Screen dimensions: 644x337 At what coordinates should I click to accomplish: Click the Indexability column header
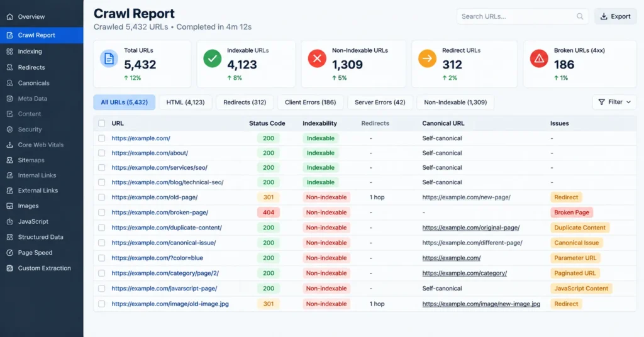coord(319,123)
